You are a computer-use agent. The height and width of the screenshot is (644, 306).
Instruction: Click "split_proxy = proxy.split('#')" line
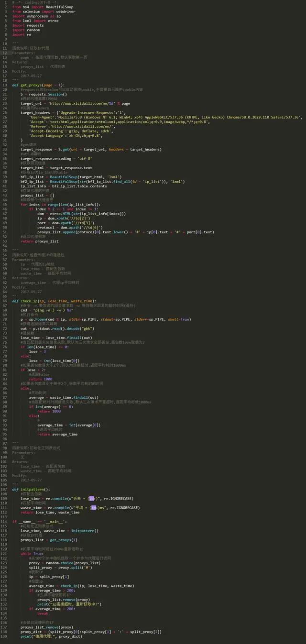[x=60, y=567]
